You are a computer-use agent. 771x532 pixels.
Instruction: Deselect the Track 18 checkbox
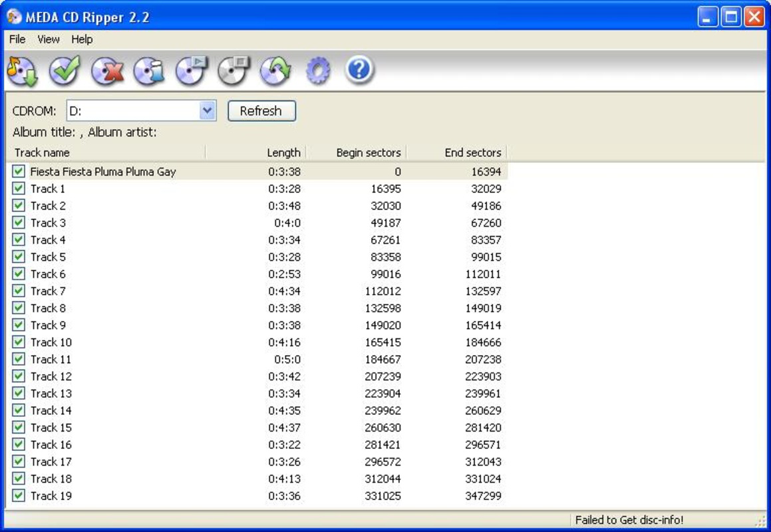pyautogui.click(x=19, y=478)
